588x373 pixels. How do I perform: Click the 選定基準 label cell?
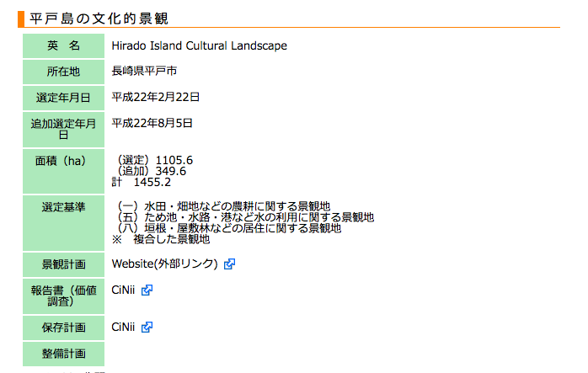pyautogui.click(x=63, y=222)
